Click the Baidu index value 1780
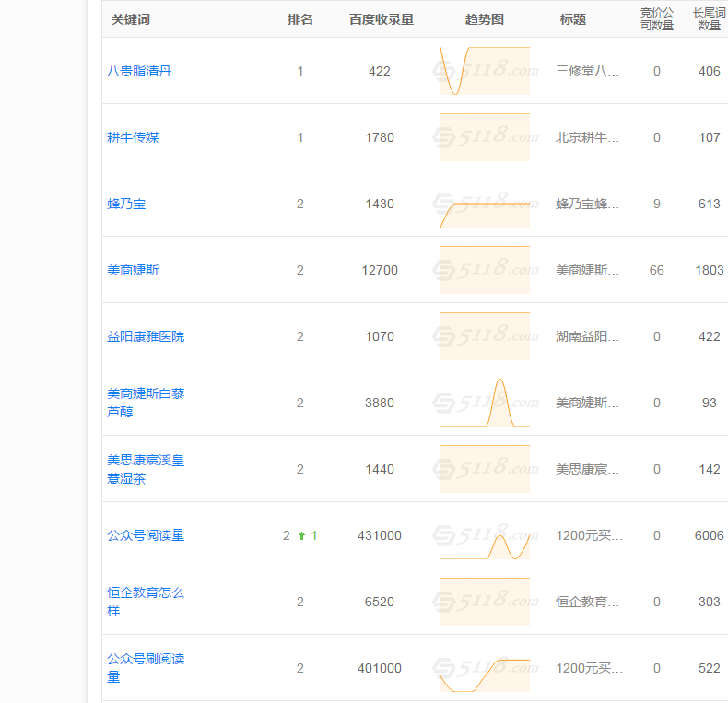This screenshot has height=703, width=728. (380, 137)
